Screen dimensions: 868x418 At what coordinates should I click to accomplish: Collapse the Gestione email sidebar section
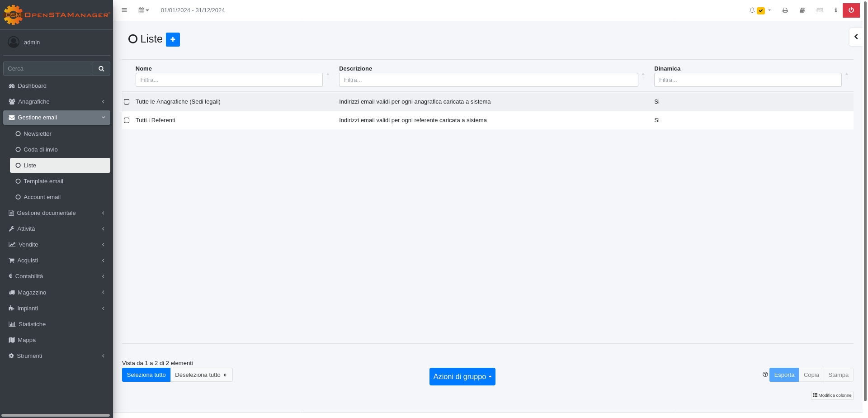coord(57,118)
